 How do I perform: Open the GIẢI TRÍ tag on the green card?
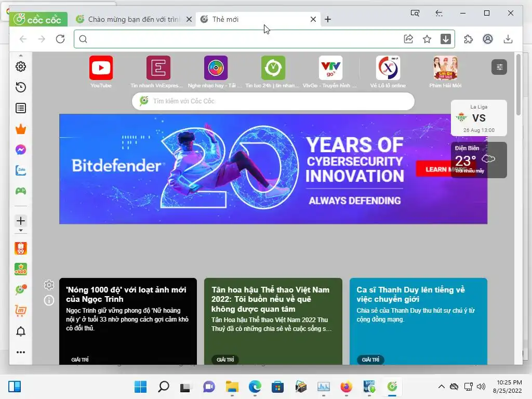[225, 360]
